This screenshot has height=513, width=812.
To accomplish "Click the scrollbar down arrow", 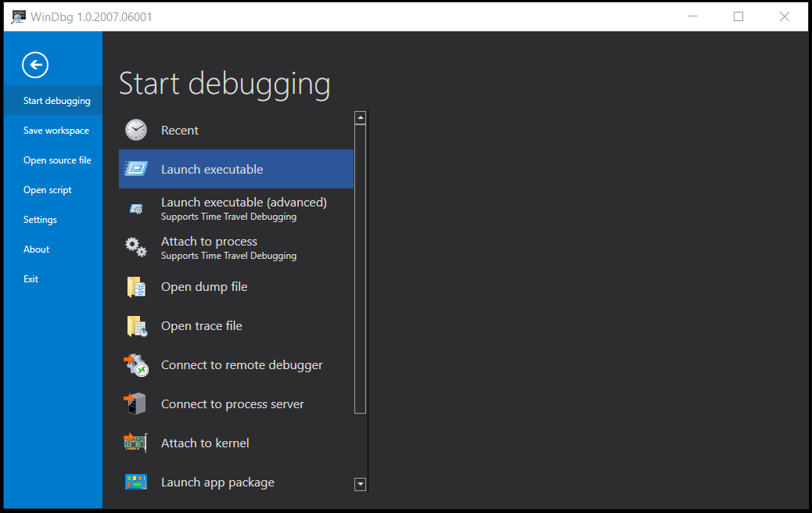I will pyautogui.click(x=361, y=485).
